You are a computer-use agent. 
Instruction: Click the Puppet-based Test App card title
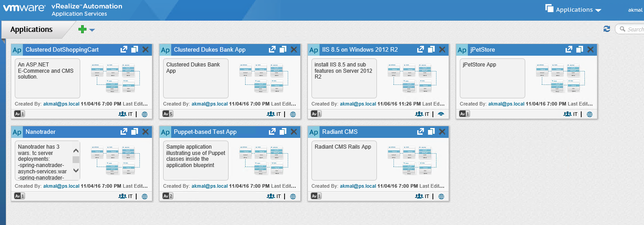coord(205,132)
